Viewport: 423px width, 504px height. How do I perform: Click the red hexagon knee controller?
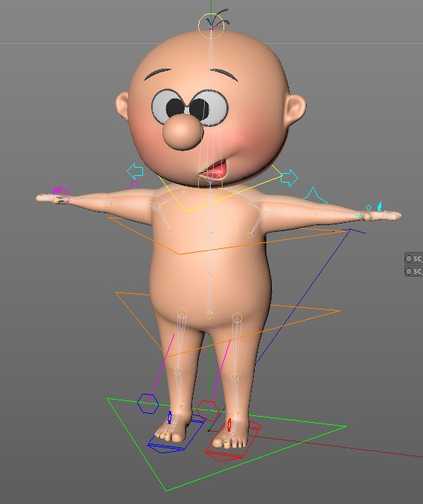pyautogui.click(x=208, y=410)
